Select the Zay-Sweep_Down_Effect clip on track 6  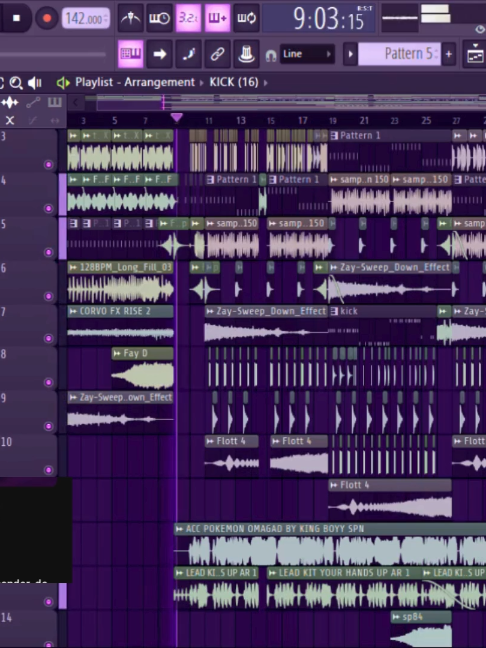pos(390,283)
